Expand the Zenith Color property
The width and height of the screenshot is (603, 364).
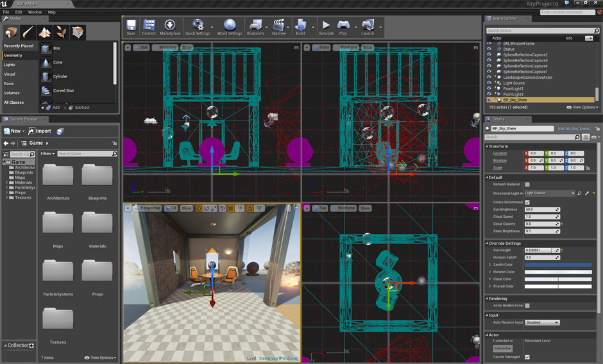click(490, 265)
